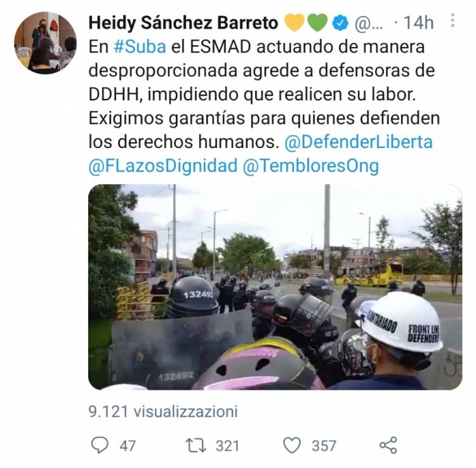Like the tweet with heart icon
Image resolution: width=476 pixels, height=468 pixels.
point(292,445)
